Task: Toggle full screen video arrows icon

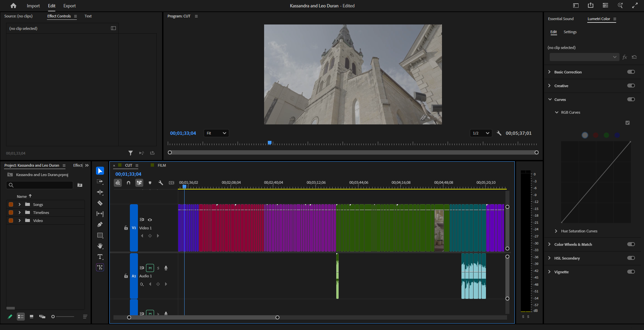Action: 635,5
